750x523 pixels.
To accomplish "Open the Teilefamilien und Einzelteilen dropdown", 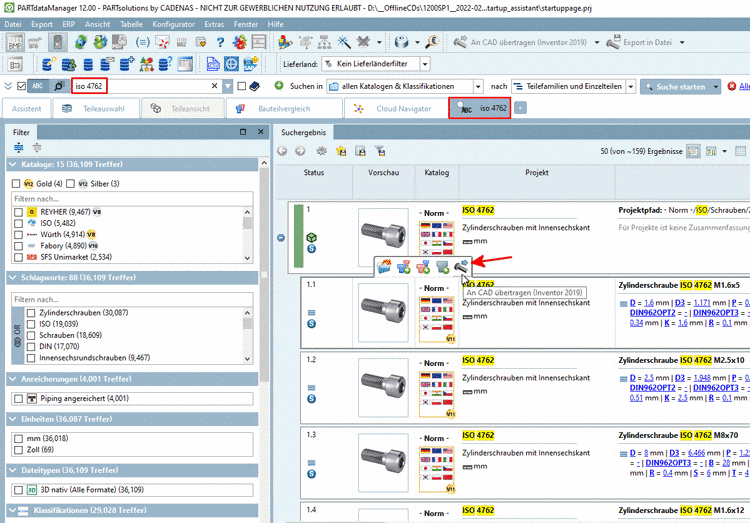I will (631, 87).
